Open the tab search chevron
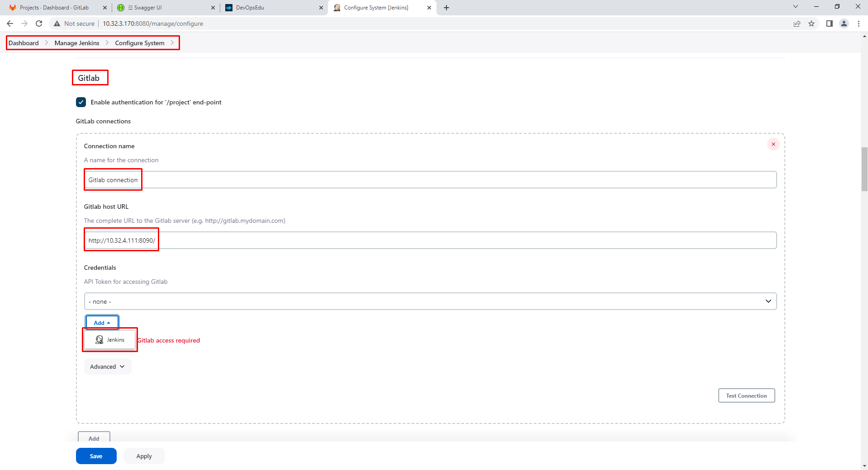This screenshot has height=470, width=868. click(796, 7)
